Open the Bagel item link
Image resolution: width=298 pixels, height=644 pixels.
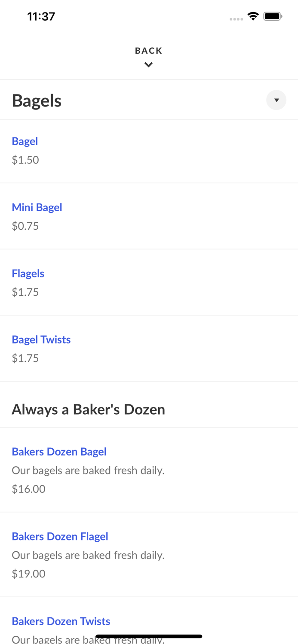click(x=25, y=141)
